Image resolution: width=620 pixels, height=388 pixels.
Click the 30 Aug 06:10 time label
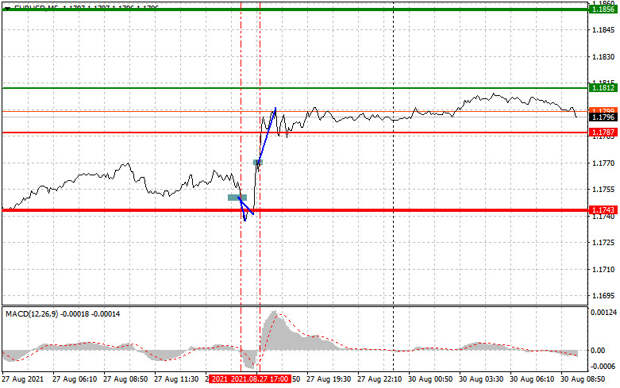pyautogui.click(x=532, y=379)
